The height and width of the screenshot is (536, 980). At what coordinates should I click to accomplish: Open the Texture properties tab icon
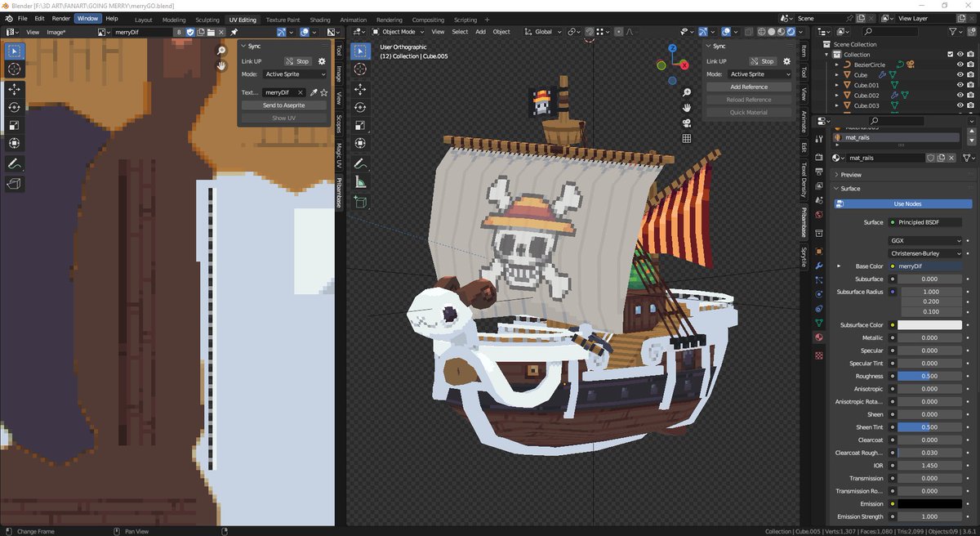pos(819,355)
